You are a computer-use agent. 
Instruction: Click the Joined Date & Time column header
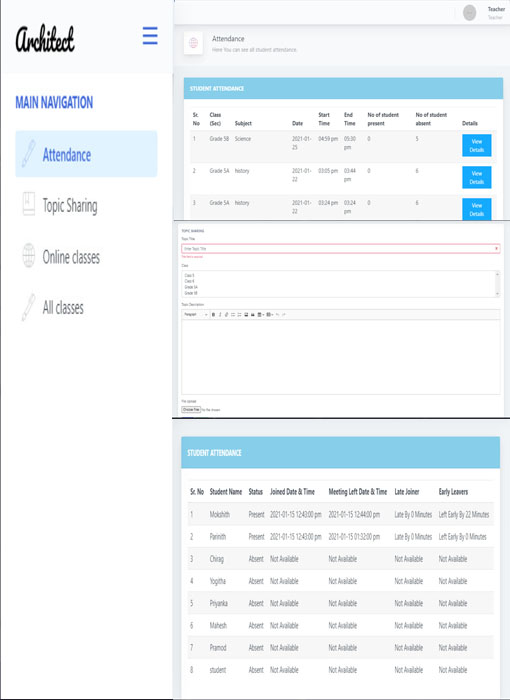tap(292, 492)
